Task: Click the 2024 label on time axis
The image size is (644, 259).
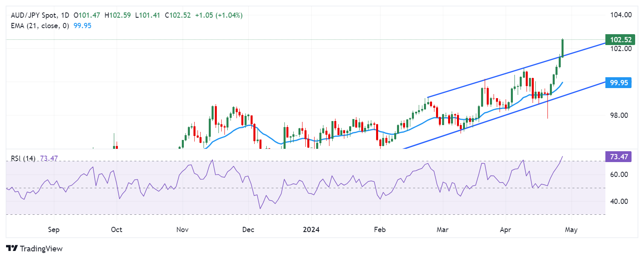Action: point(311,230)
